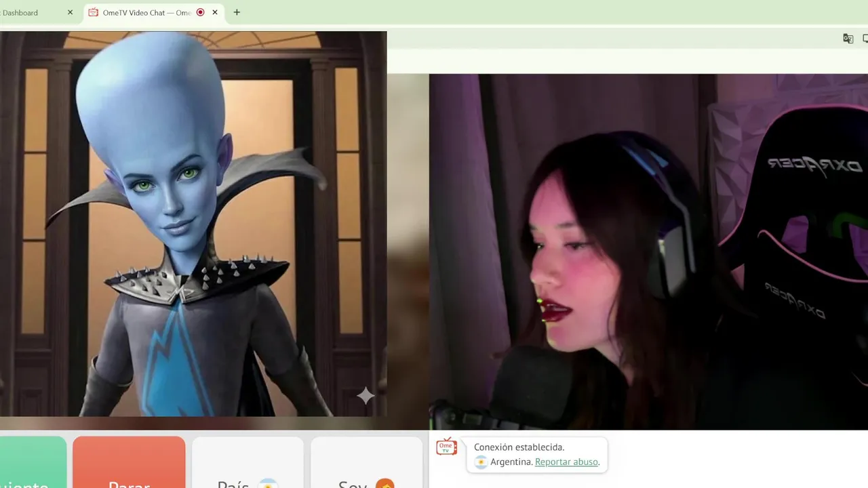Click the red Parar stop button

pyautogui.click(x=129, y=462)
